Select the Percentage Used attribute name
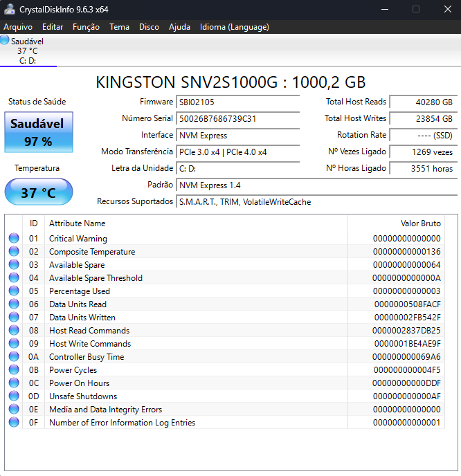 tap(80, 291)
